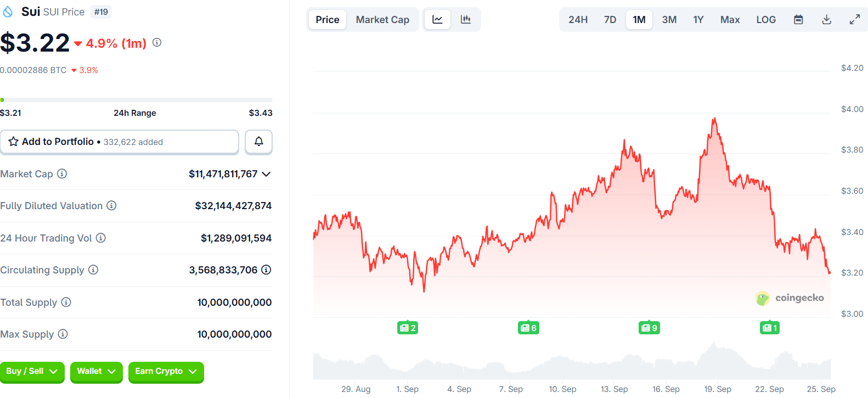Click the price alert bell icon
The image size is (868, 398).
coord(258,142)
